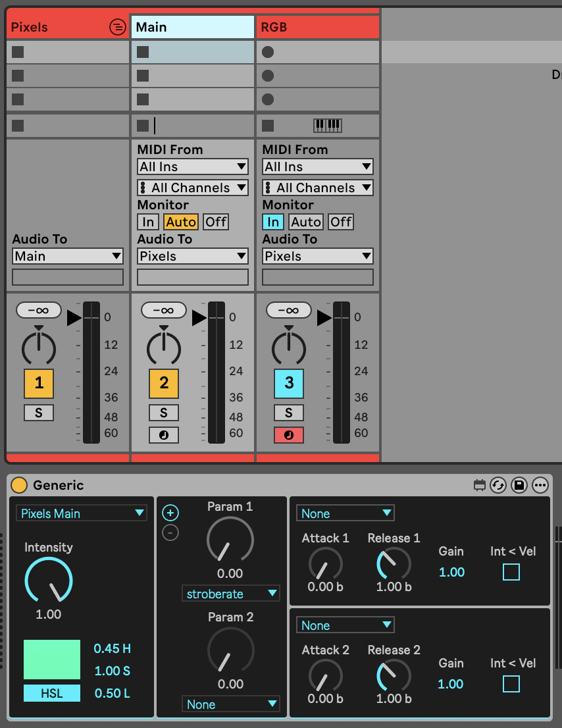This screenshot has height=728, width=562.
Task: Click the Generic device on/off button
Action: [x=19, y=485]
